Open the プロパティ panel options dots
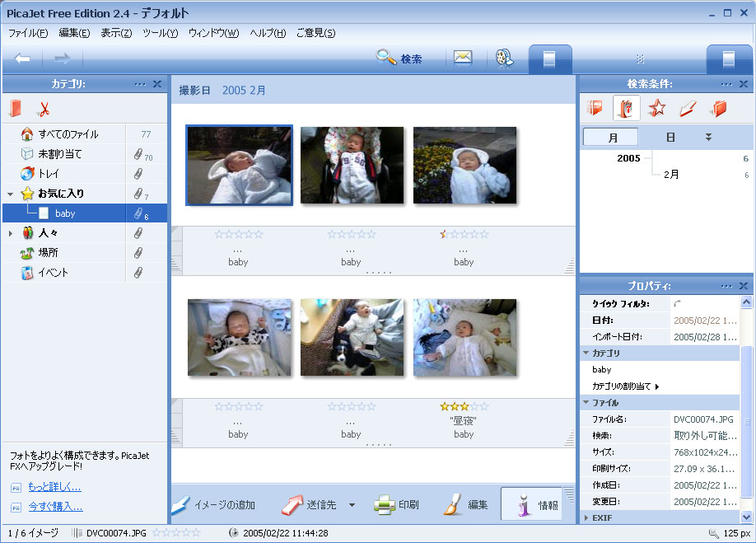This screenshot has height=543, width=756. pos(726,286)
